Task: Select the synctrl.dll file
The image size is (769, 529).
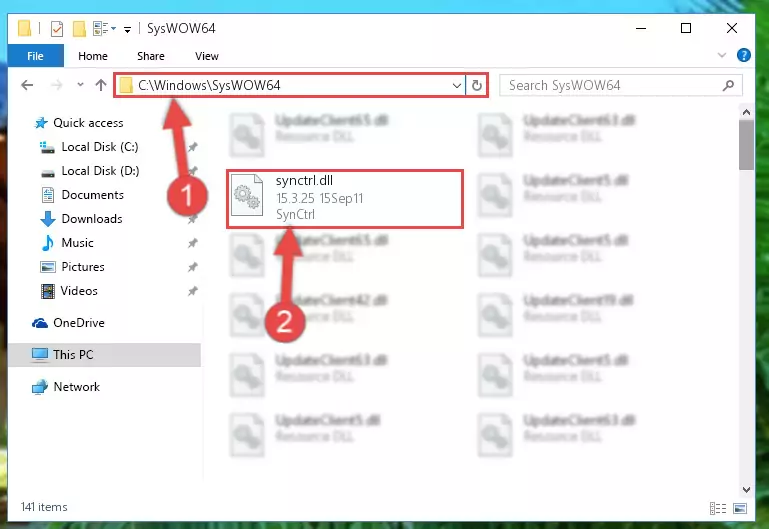Action: coord(345,199)
